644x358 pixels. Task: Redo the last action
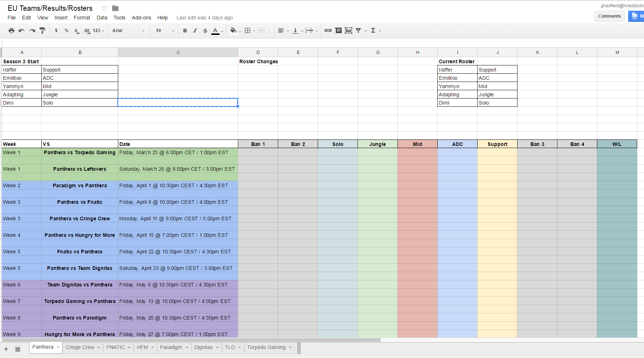32,31
